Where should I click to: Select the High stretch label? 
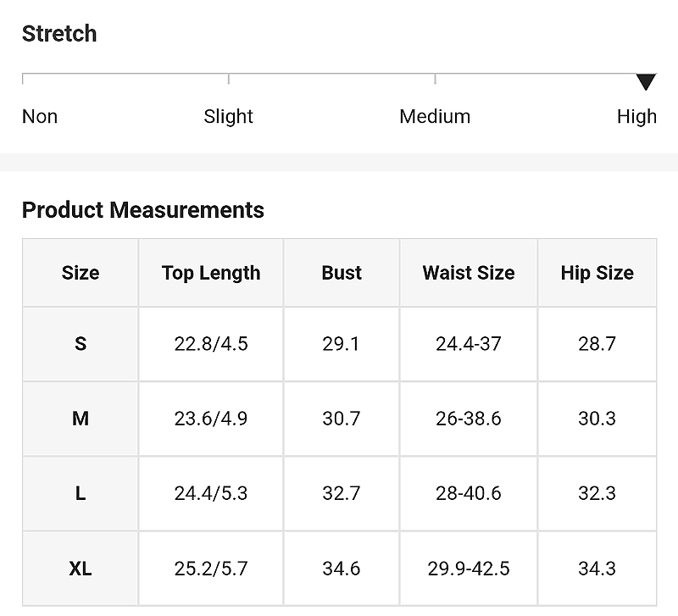coord(636,116)
